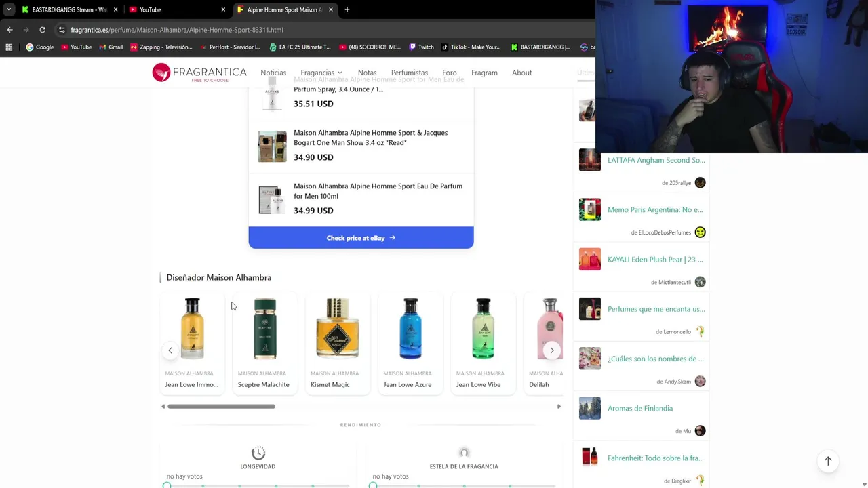Viewport: 868px width, 488px height.
Task: Close the YouTube tab
Action: pos(223,9)
